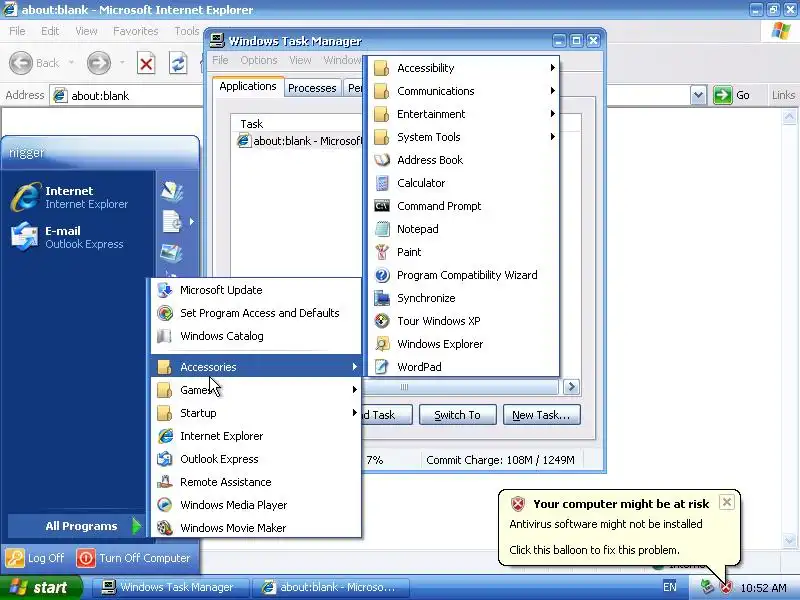Start Paint from the Accessories list
800x600 pixels.
pos(463,252)
